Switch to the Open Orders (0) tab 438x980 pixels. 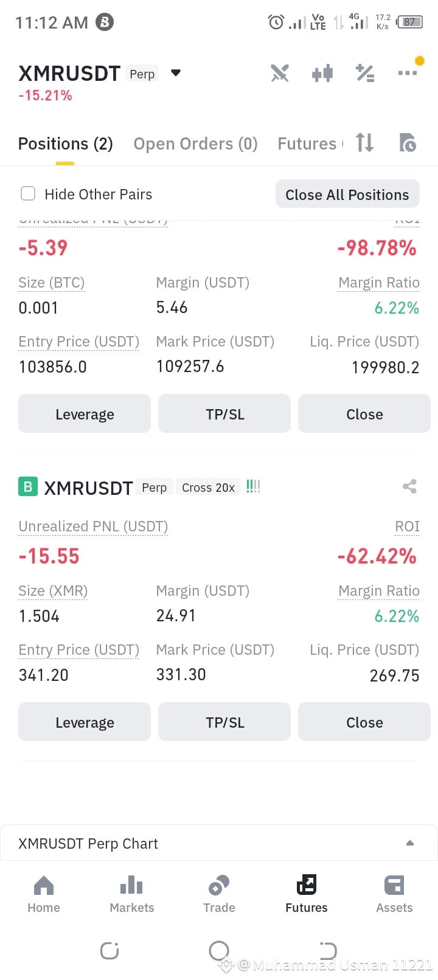195,143
